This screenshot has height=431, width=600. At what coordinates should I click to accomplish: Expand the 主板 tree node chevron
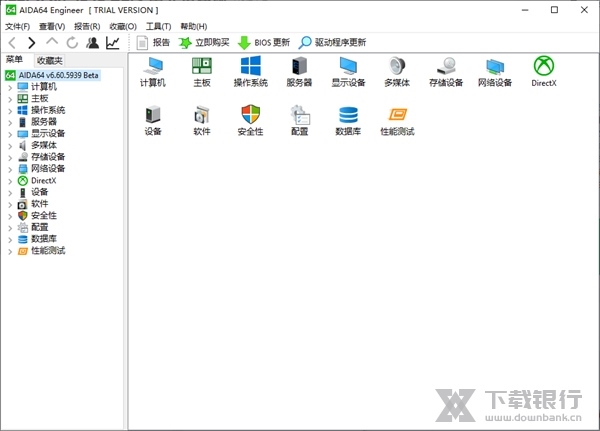point(10,99)
